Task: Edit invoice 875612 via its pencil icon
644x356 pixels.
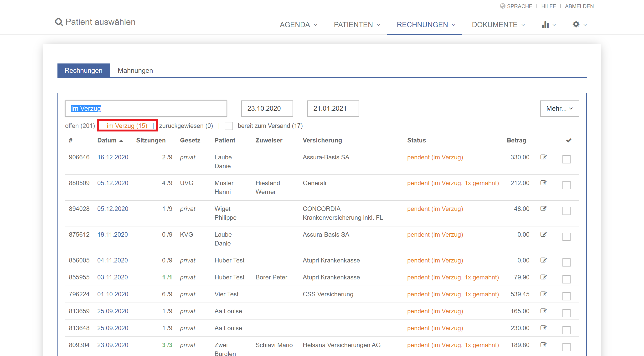Action: pyautogui.click(x=543, y=234)
